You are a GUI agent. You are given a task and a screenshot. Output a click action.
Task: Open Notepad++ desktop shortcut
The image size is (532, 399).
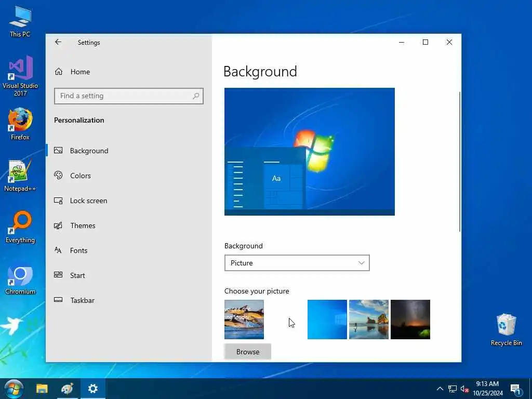20,176
